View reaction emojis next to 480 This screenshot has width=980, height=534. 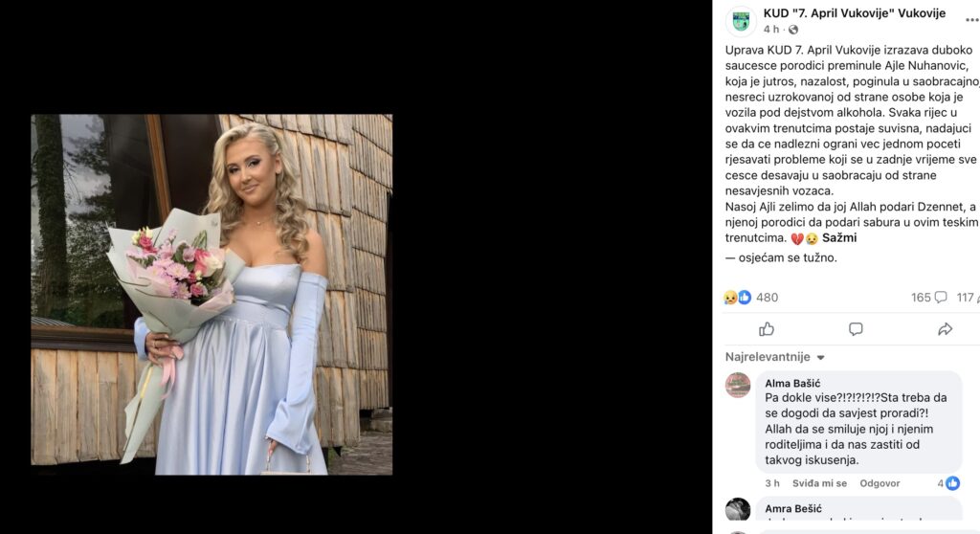pyautogui.click(x=738, y=298)
